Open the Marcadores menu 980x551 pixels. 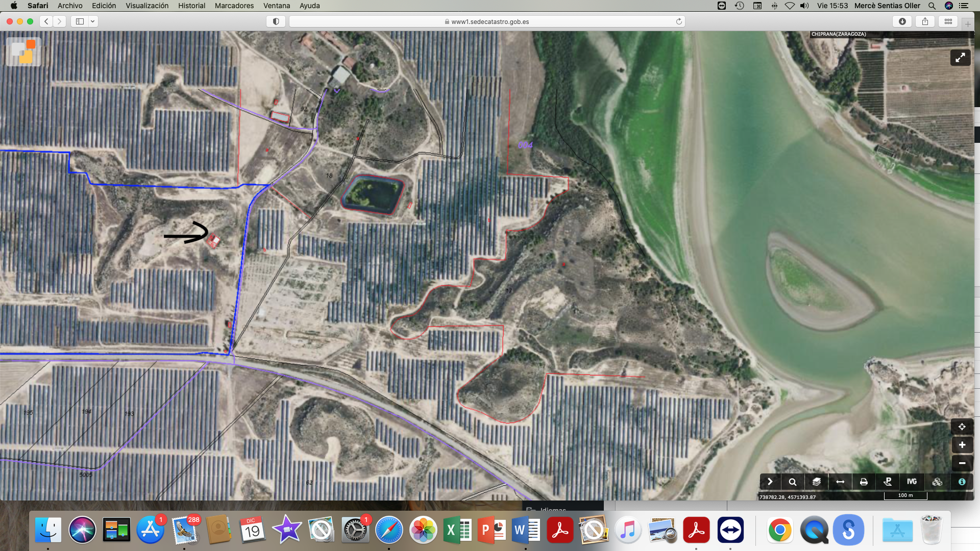coord(234,6)
